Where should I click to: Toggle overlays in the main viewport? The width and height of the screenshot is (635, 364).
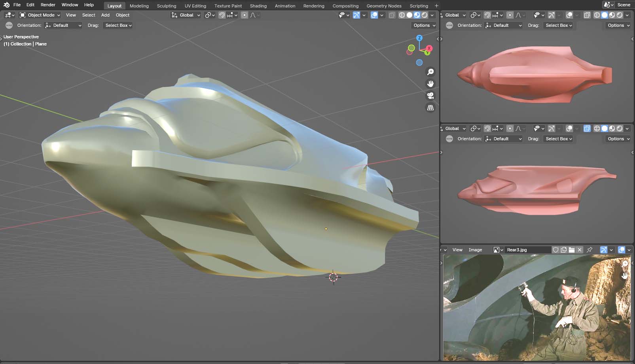pyautogui.click(x=374, y=15)
